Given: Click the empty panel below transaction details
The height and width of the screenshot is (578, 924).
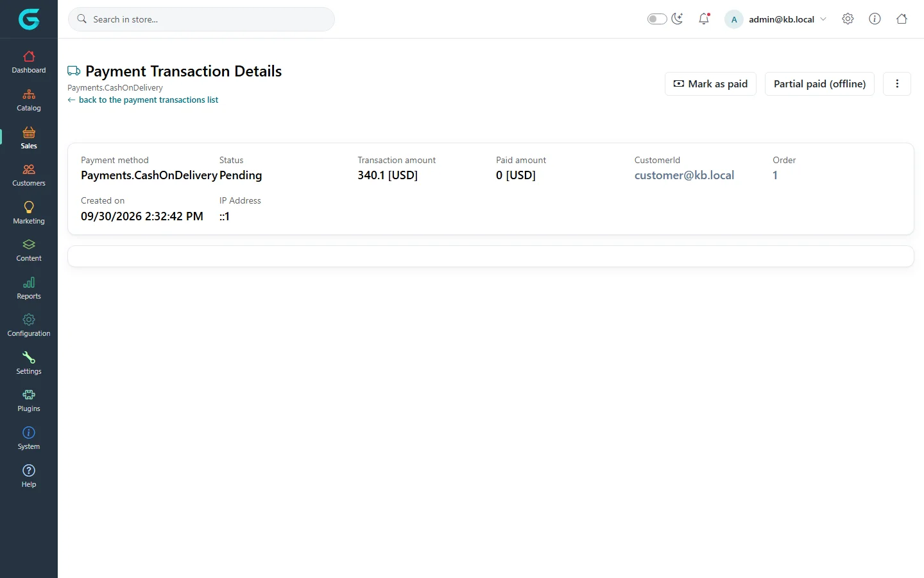Looking at the screenshot, I should coord(491,256).
